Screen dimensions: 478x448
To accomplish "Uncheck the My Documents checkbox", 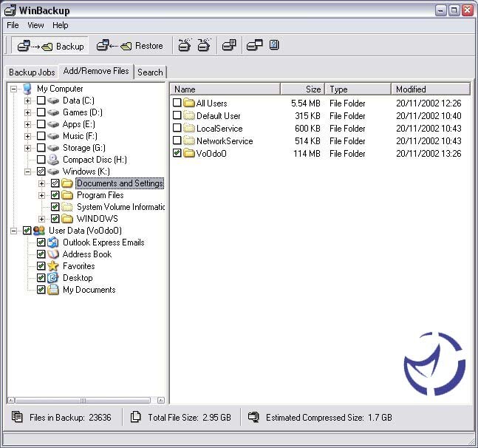I will click(41, 290).
